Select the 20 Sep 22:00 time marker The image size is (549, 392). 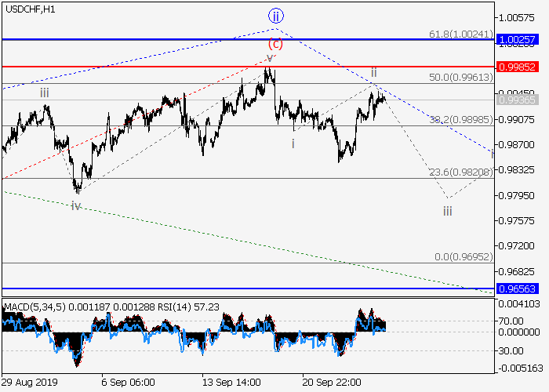click(333, 382)
